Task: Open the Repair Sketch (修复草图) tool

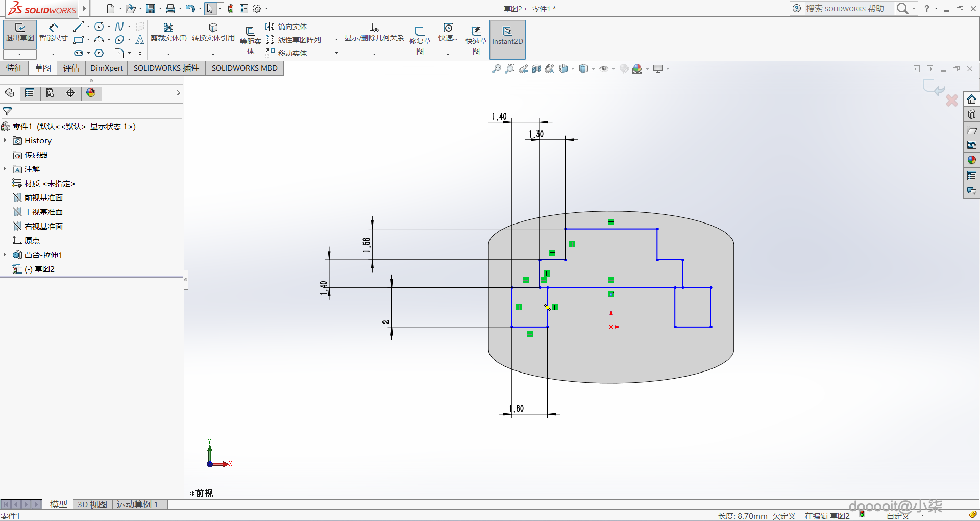Action: [x=420, y=32]
